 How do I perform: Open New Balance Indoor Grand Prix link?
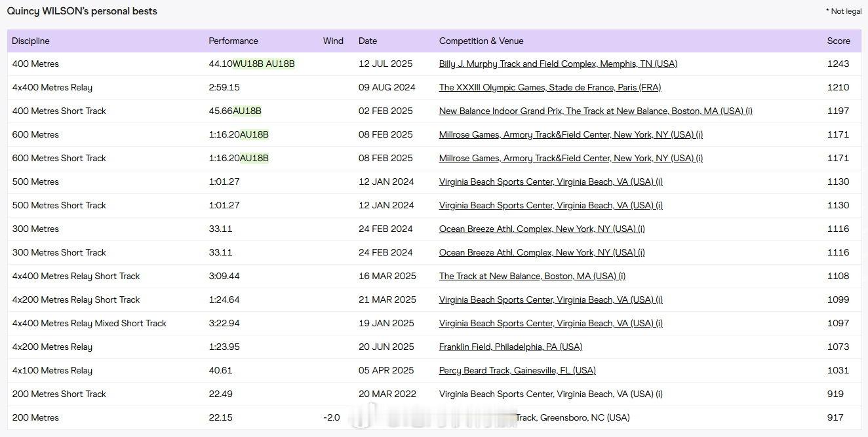pyautogui.click(x=596, y=111)
